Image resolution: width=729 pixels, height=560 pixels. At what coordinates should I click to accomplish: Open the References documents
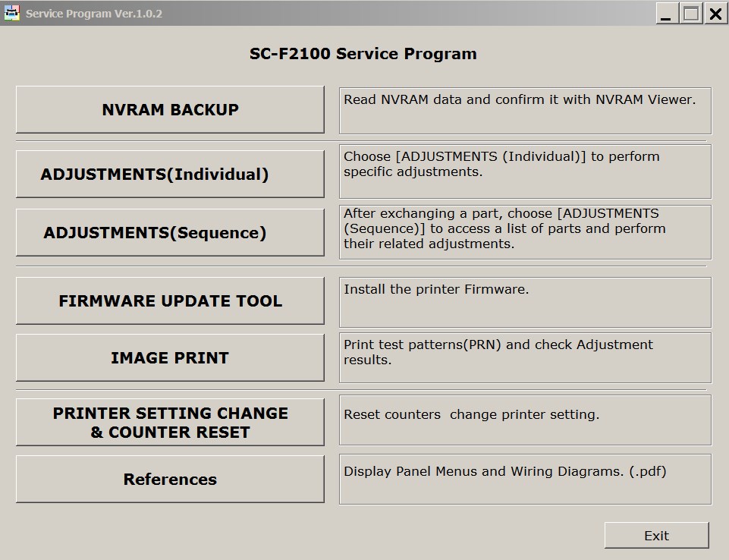[x=170, y=479]
